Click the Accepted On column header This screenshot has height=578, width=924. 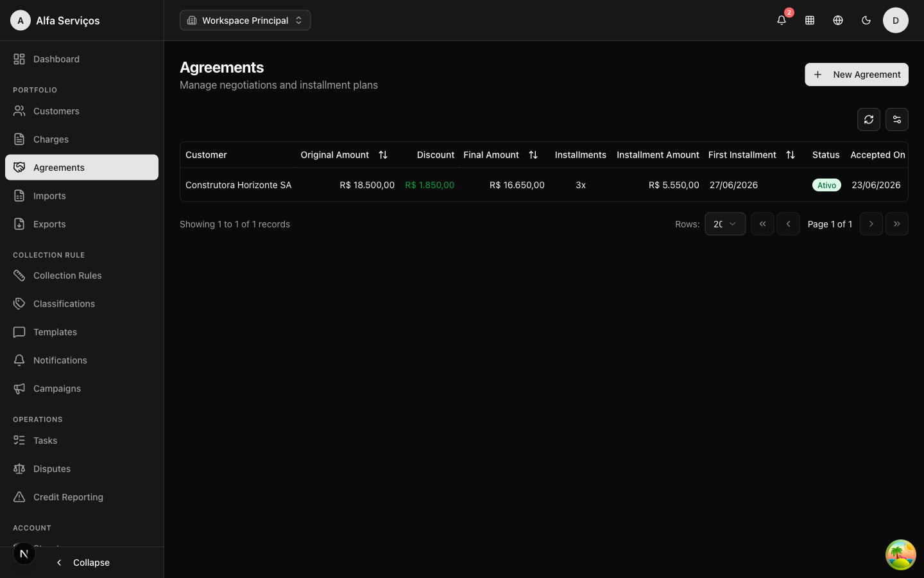pyautogui.click(x=878, y=155)
